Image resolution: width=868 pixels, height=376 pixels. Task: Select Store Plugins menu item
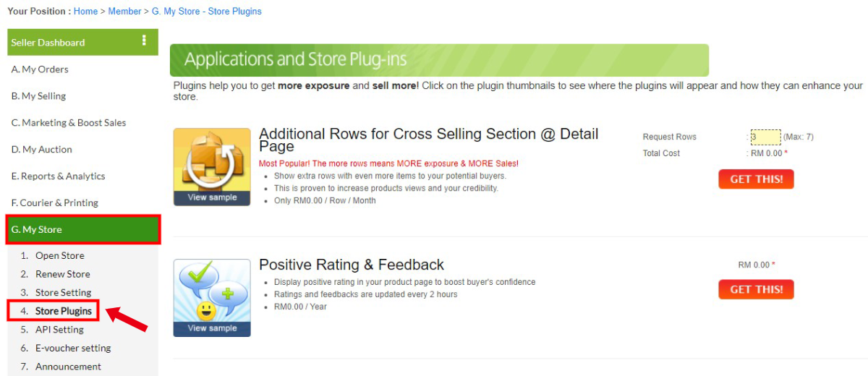click(x=64, y=311)
